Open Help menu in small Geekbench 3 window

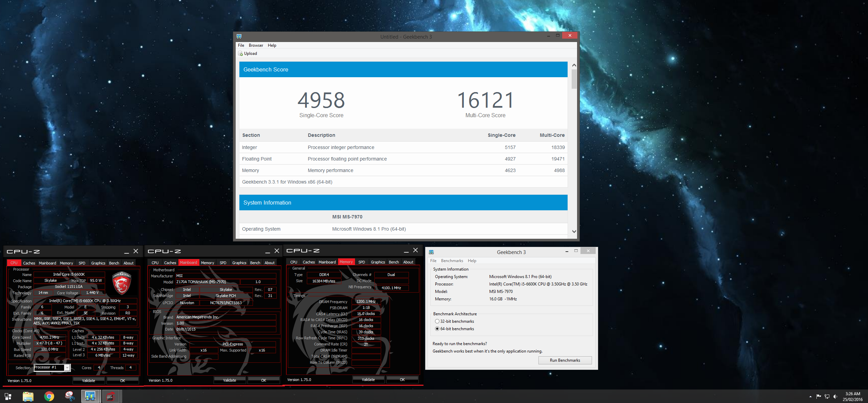pos(472,261)
